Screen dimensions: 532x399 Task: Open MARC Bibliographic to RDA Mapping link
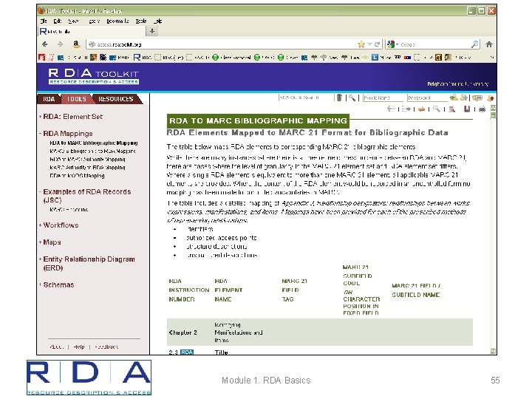(x=92, y=151)
